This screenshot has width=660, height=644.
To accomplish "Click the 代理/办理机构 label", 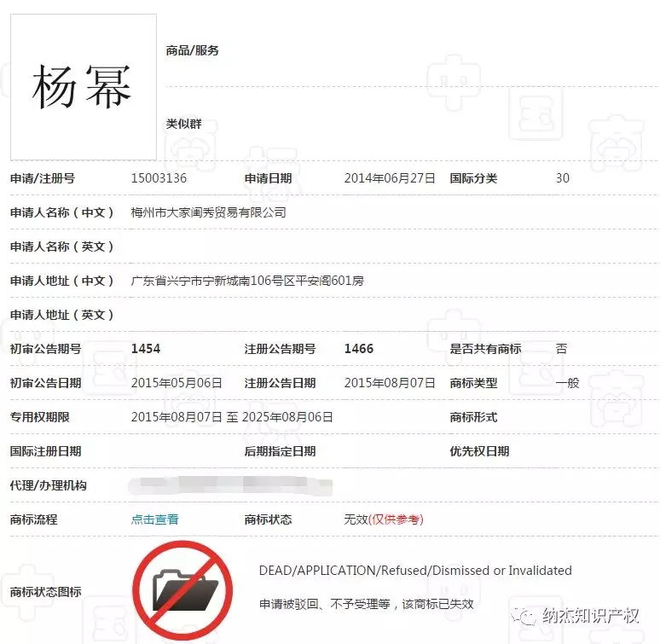I will click(49, 485).
